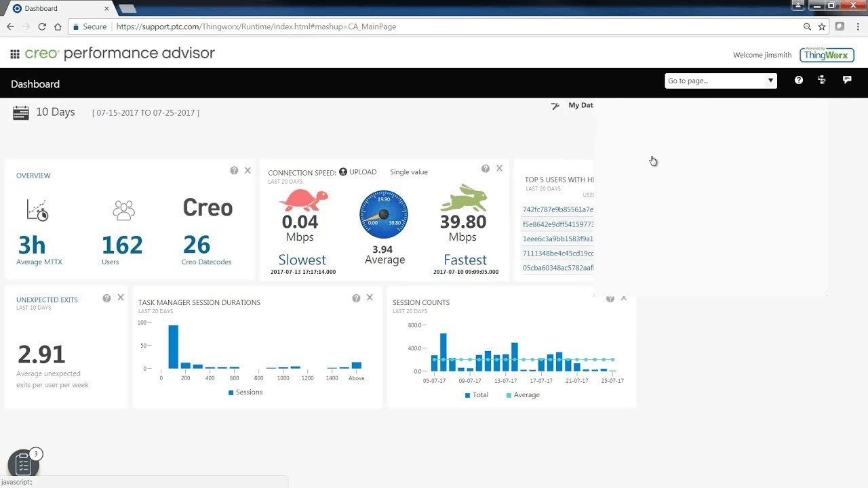Click the guided help flow icon in Dashboard bar
868x488 pixels.
pos(822,80)
